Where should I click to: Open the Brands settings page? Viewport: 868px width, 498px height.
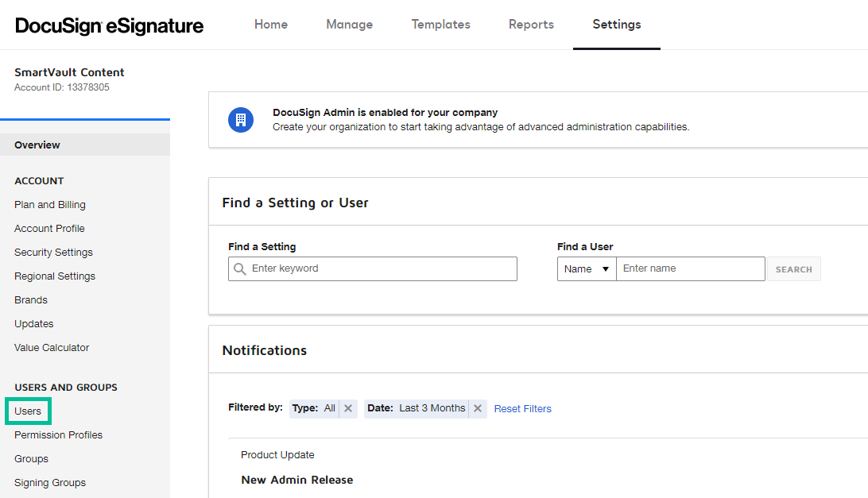pyautogui.click(x=31, y=300)
